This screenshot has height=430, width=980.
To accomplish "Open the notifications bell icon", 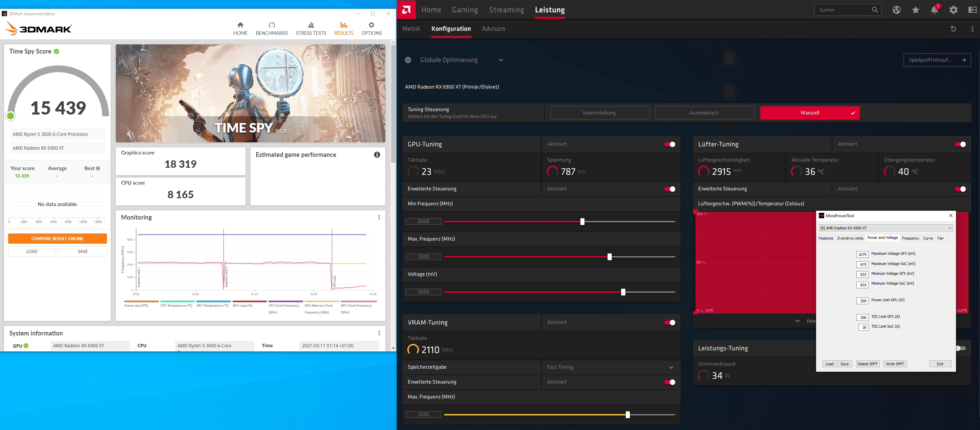I will click(934, 10).
